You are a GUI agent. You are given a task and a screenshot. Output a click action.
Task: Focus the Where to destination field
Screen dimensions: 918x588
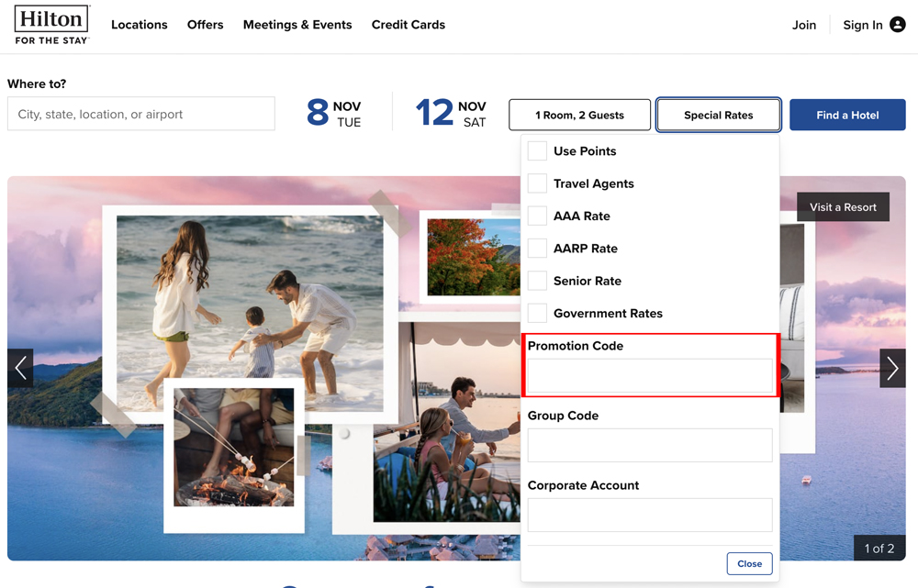coord(141,114)
